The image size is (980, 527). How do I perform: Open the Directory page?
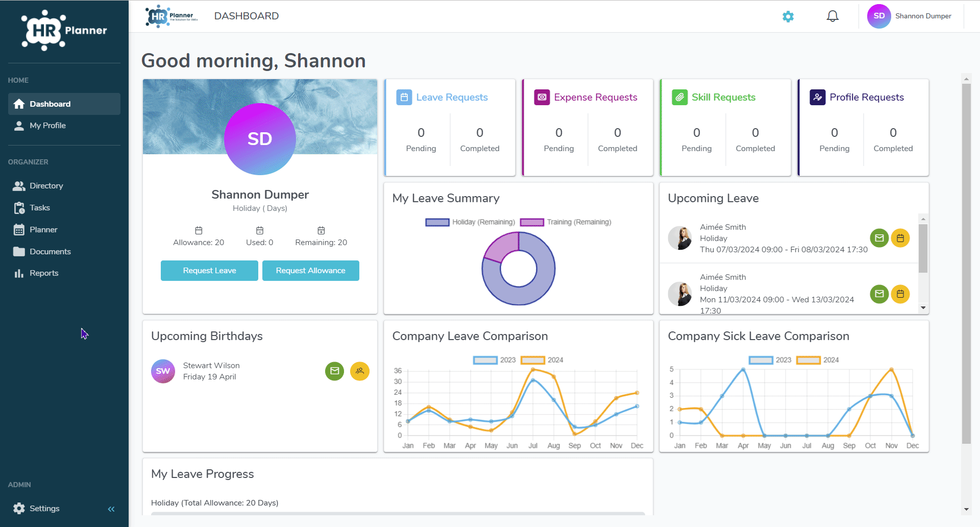(64, 186)
